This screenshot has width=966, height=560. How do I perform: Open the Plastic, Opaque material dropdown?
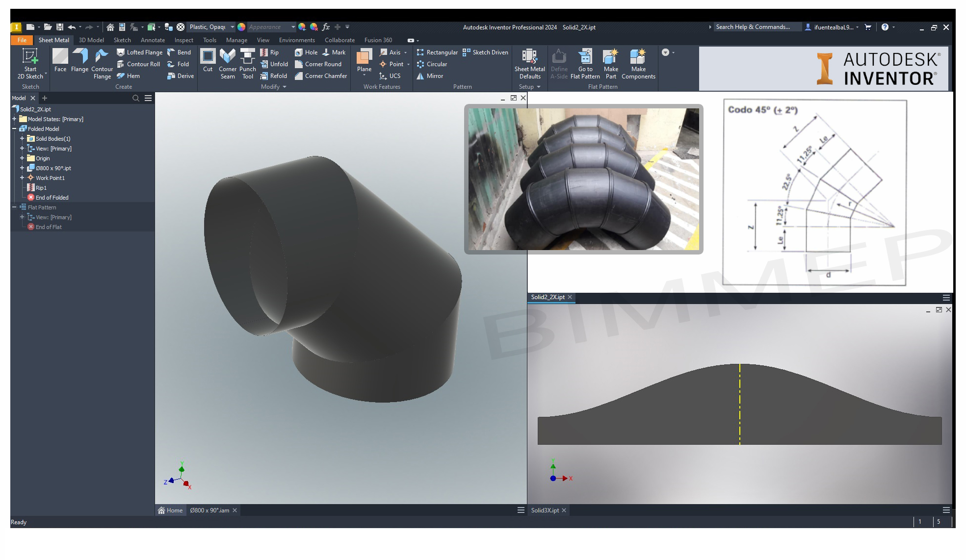232,27
